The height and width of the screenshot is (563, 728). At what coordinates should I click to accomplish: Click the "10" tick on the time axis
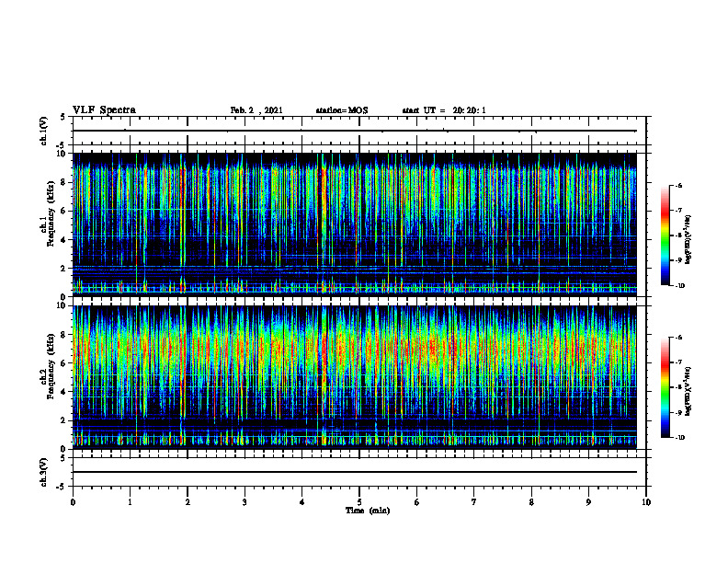click(x=646, y=502)
